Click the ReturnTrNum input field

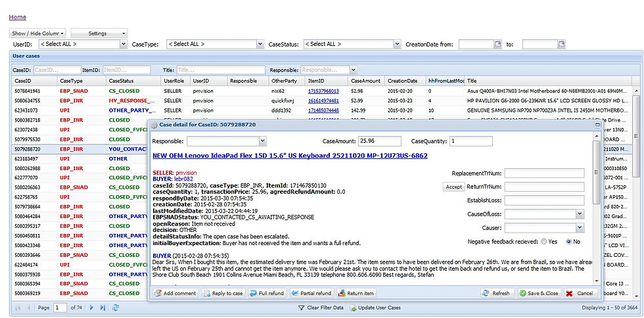coord(544,187)
